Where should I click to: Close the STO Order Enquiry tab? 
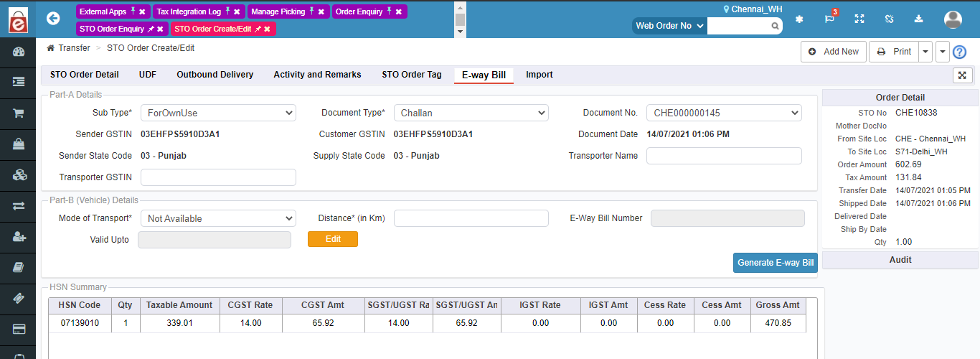point(160,29)
